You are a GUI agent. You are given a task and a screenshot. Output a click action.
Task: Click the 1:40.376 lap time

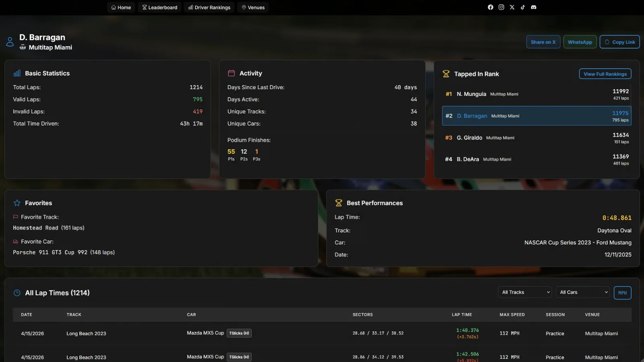tap(467, 330)
